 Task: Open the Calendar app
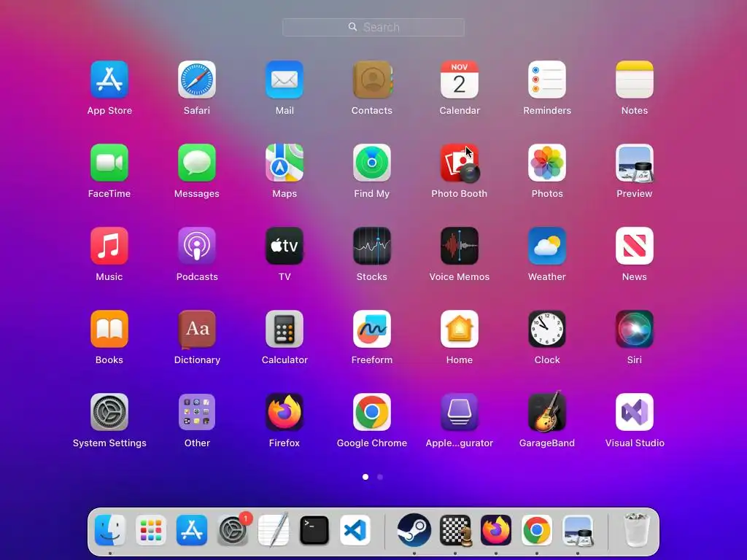point(460,79)
